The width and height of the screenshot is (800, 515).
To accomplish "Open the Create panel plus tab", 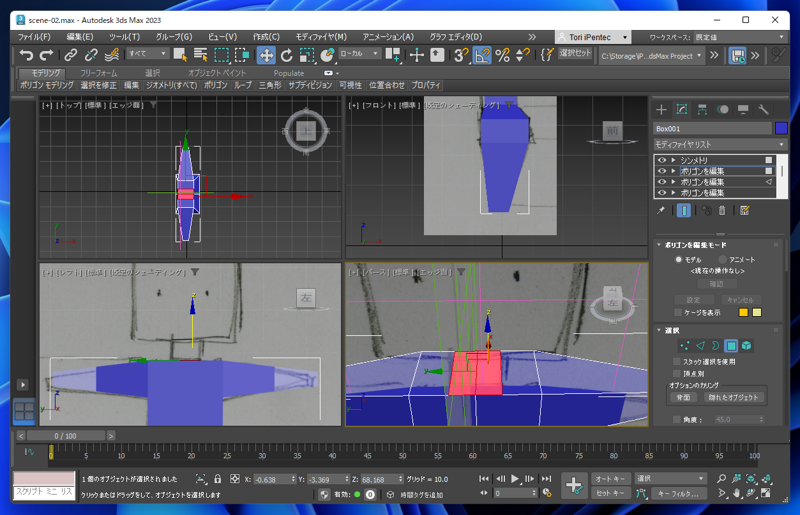I will (x=661, y=109).
